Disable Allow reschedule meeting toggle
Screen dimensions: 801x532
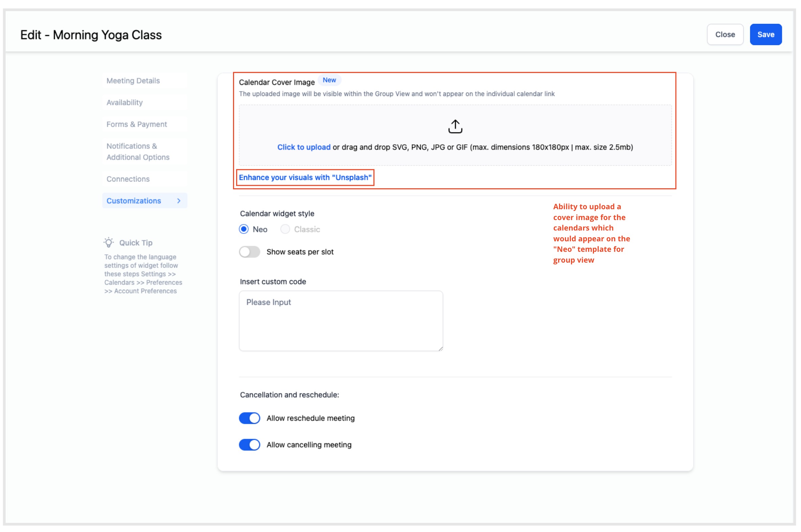point(250,418)
